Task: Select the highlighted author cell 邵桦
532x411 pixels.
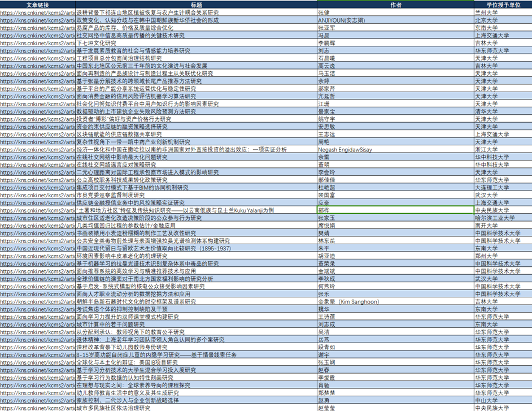Action: [x=395, y=210]
